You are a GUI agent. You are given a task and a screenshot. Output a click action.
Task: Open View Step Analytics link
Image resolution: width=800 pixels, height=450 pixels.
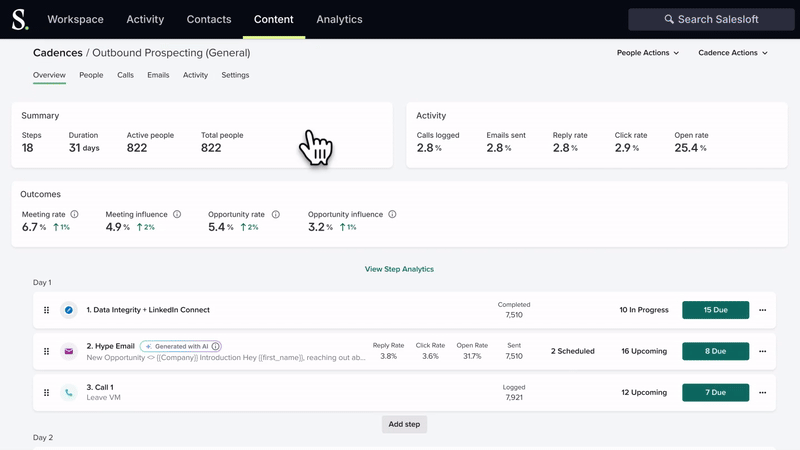[399, 269]
